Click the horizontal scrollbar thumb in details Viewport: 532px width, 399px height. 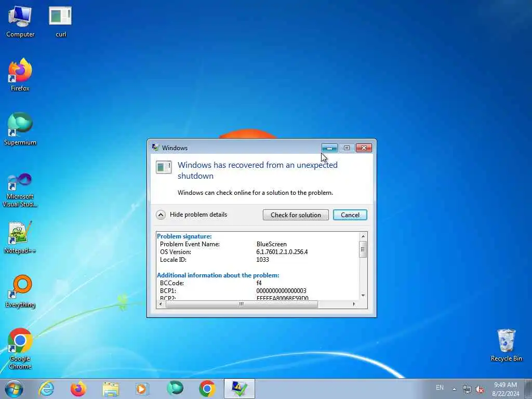click(x=242, y=304)
